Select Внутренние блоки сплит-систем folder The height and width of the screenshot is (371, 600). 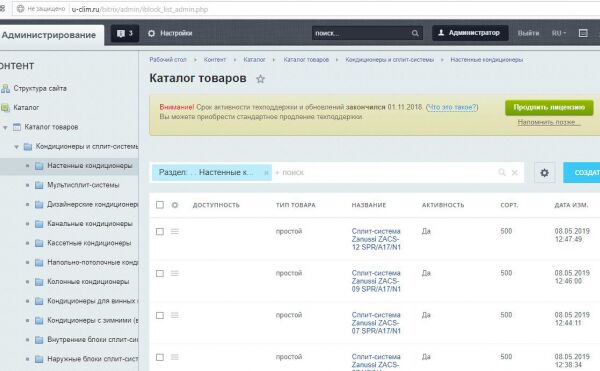[x=92, y=340]
